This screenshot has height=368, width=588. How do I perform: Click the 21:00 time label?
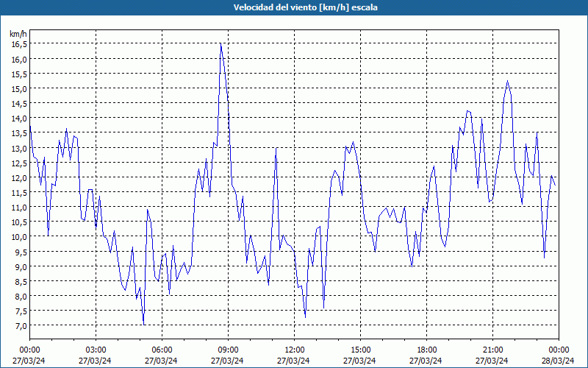click(x=492, y=350)
